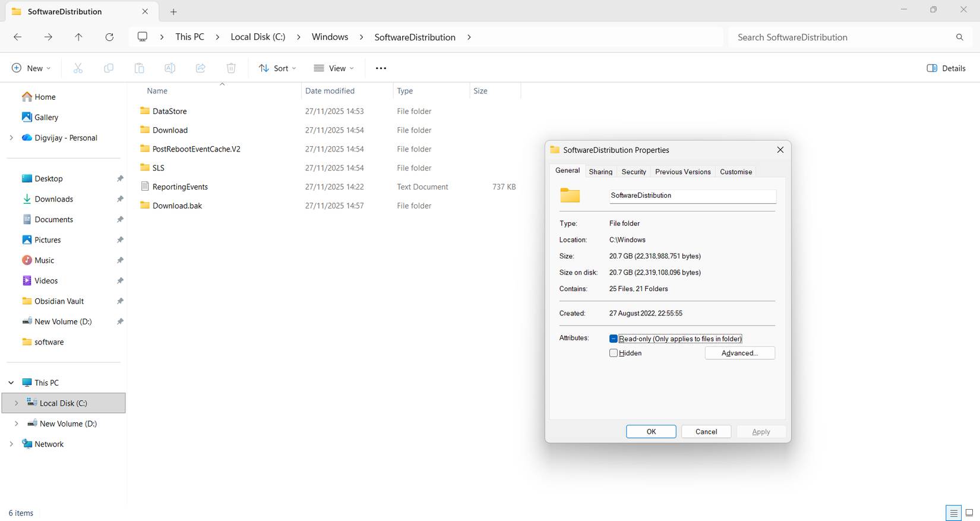Select the SLS folder name
This screenshot has height=521, width=980.
(x=158, y=168)
